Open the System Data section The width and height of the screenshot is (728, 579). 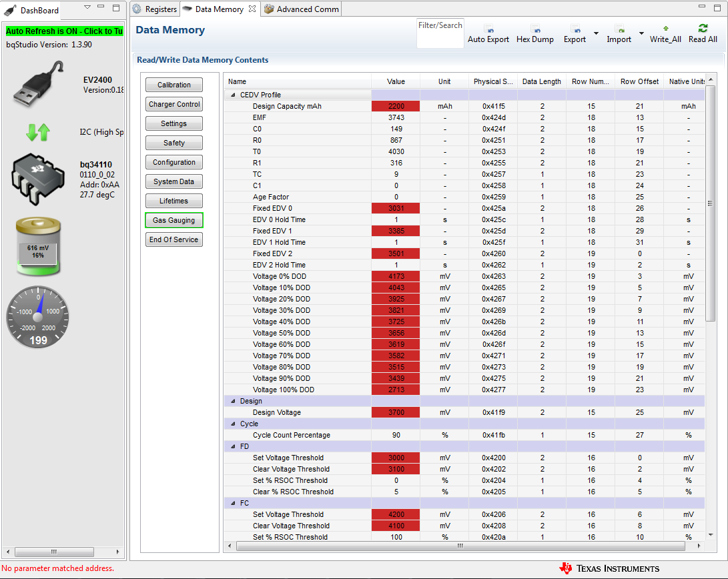pyautogui.click(x=174, y=181)
